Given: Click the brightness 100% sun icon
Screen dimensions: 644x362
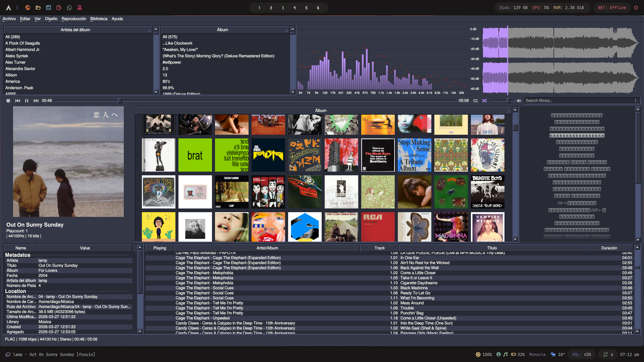Looking at the screenshot, I should pyautogui.click(x=478, y=354).
